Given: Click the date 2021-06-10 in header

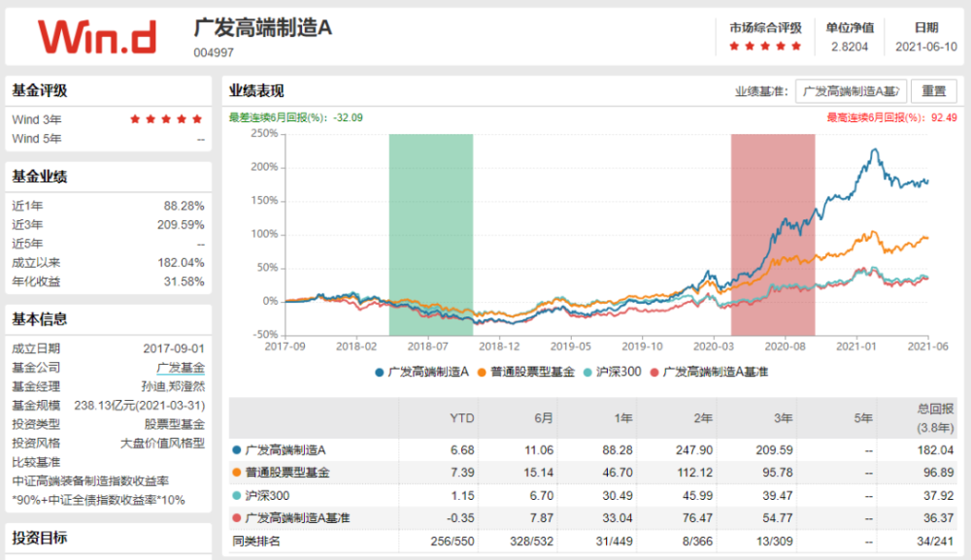Looking at the screenshot, I should [x=926, y=47].
